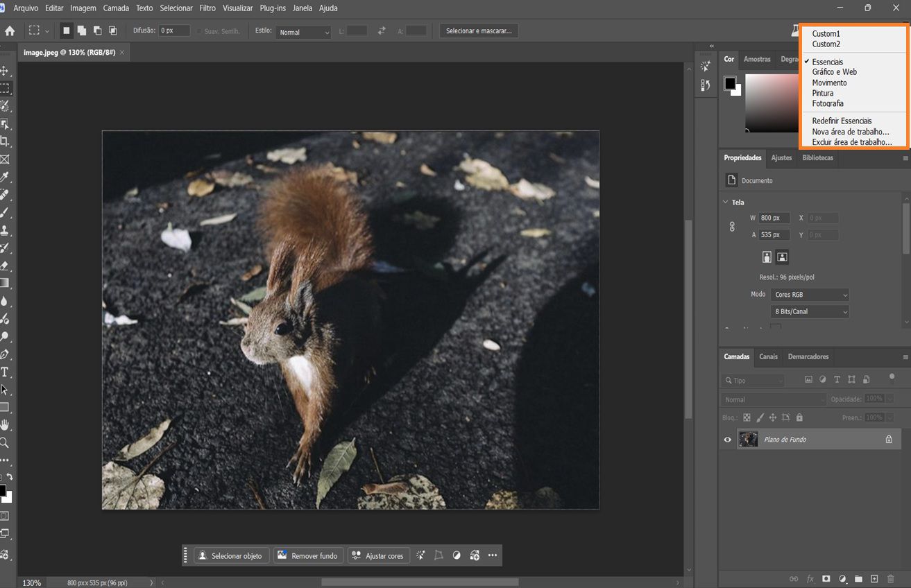Pick the Eyedropper tool

coord(7,177)
